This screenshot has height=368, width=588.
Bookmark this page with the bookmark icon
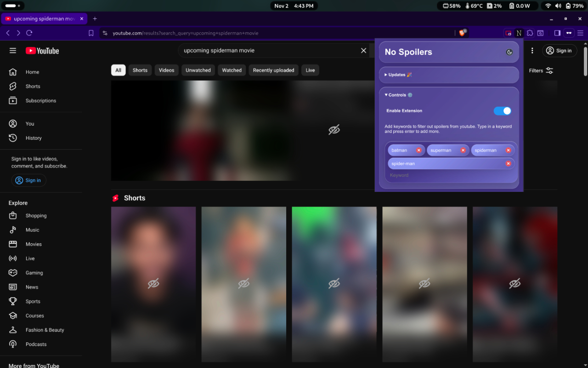coord(91,33)
